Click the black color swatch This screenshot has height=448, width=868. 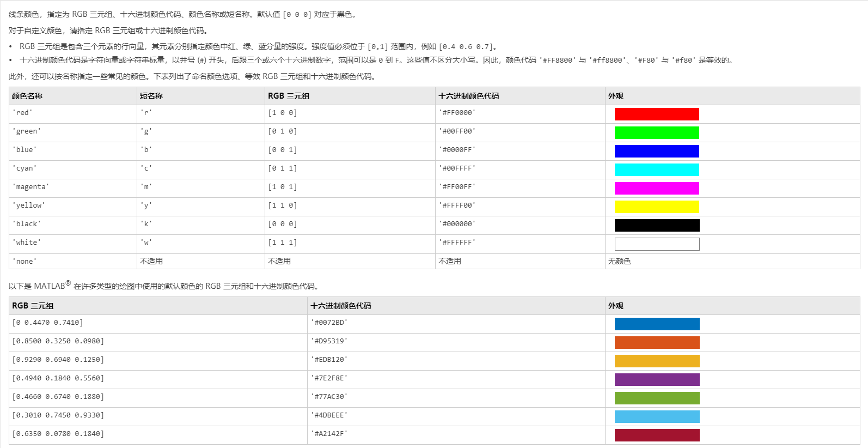pyautogui.click(x=657, y=225)
